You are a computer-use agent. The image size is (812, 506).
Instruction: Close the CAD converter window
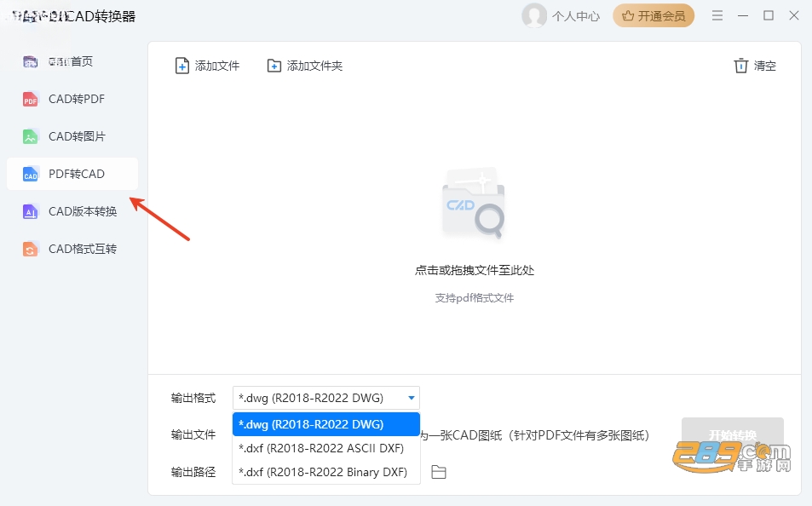pos(794,15)
